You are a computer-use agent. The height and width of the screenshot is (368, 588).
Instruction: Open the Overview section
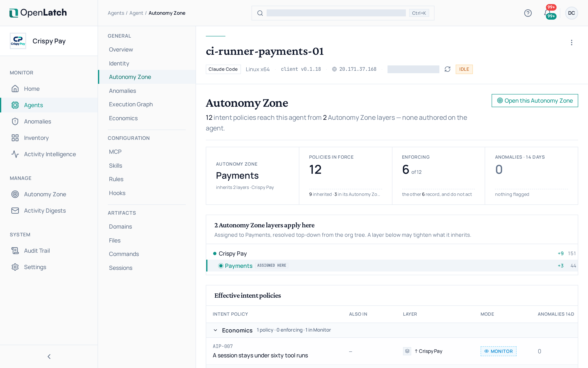point(147,49)
